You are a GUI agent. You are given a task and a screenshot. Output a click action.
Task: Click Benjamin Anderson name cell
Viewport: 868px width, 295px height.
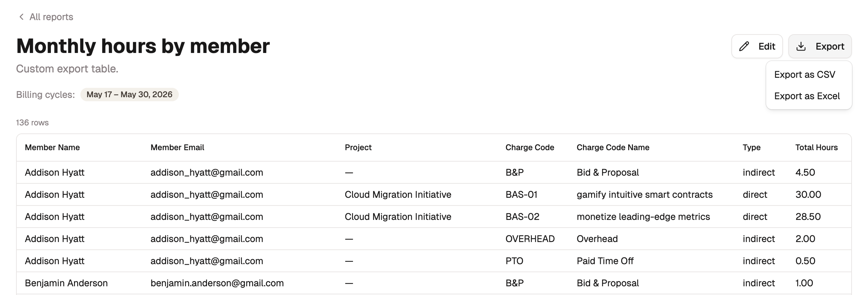point(66,283)
